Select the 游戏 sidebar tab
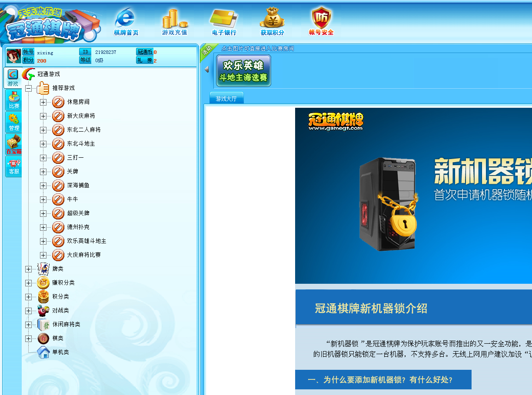532x395 pixels. pyautogui.click(x=13, y=78)
